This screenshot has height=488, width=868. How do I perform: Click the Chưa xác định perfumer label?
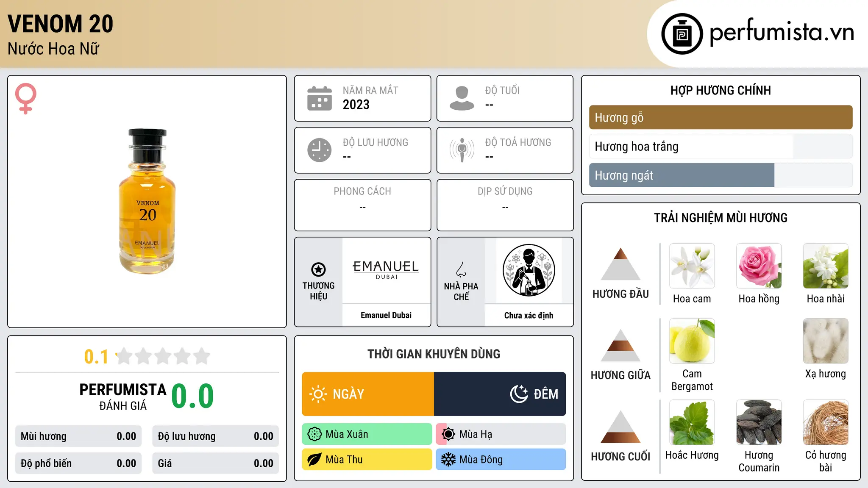point(529,315)
